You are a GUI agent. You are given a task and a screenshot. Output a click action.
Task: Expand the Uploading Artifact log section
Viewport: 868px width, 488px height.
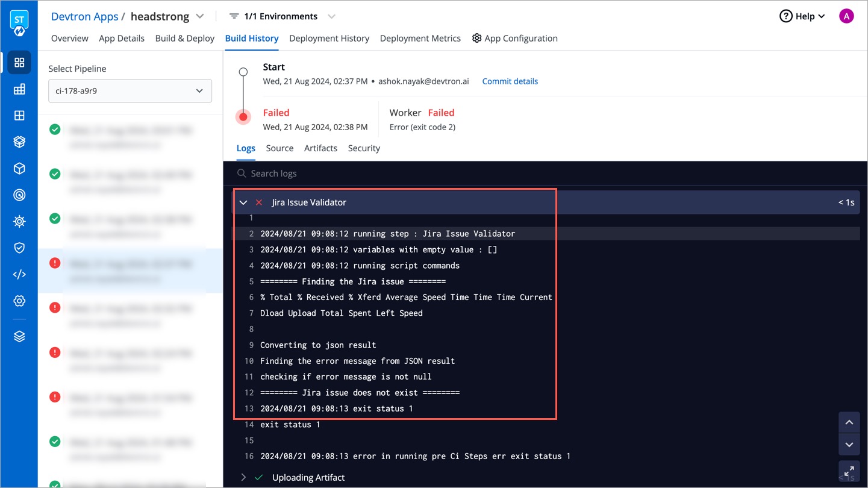(x=243, y=477)
